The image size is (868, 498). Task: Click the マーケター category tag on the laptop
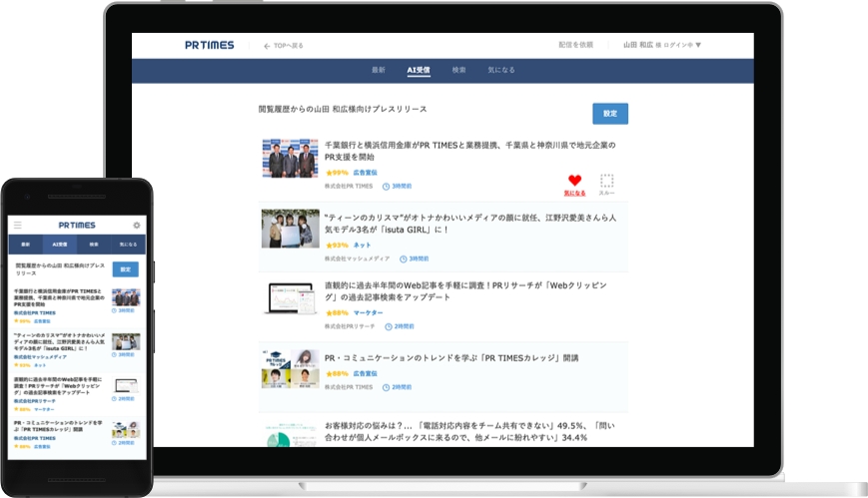[369, 313]
